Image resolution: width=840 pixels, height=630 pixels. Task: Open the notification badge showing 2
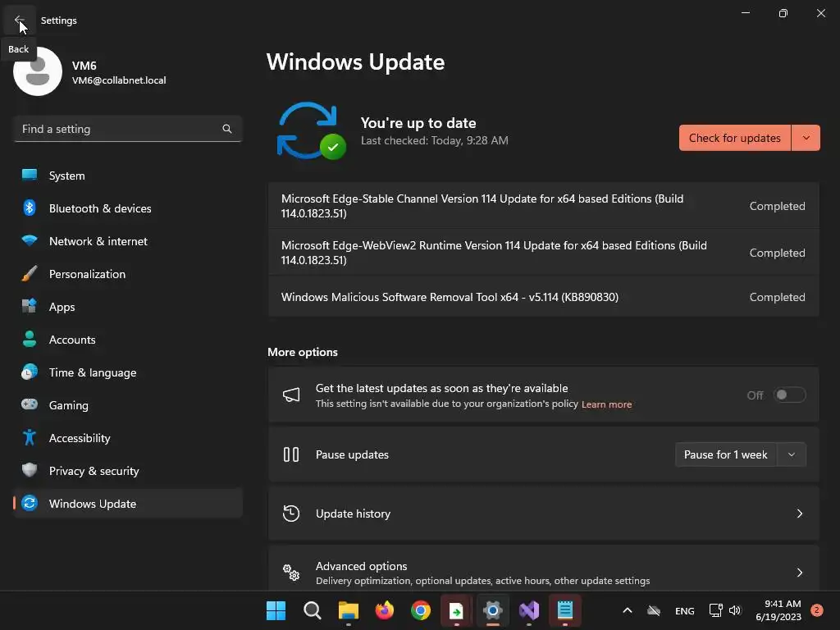tap(817, 610)
